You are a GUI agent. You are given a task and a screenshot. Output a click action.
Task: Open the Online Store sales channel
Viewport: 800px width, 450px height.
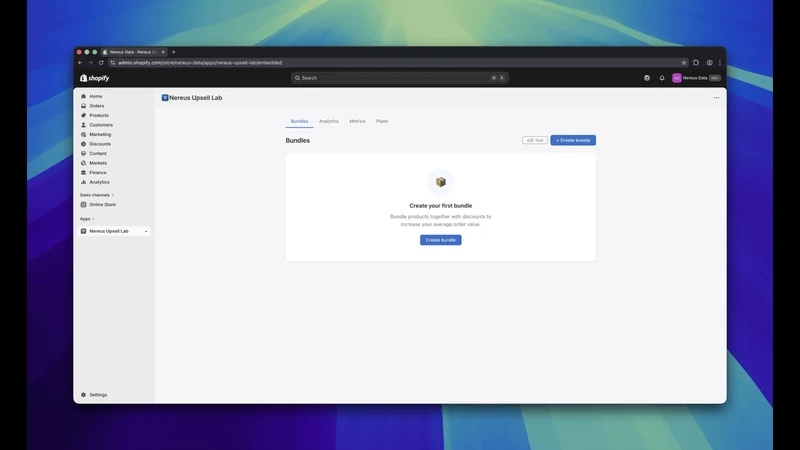click(x=102, y=205)
